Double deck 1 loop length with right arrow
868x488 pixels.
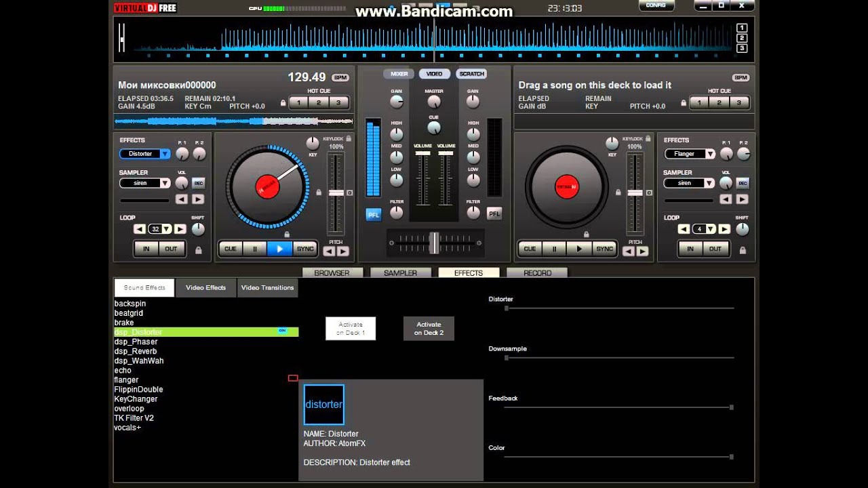click(179, 229)
